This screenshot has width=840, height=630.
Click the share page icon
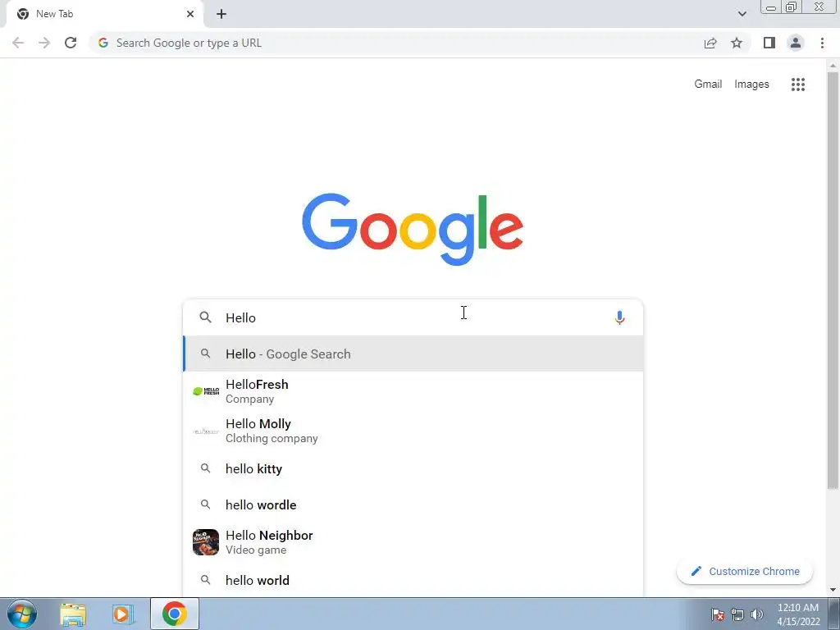pyautogui.click(x=710, y=43)
